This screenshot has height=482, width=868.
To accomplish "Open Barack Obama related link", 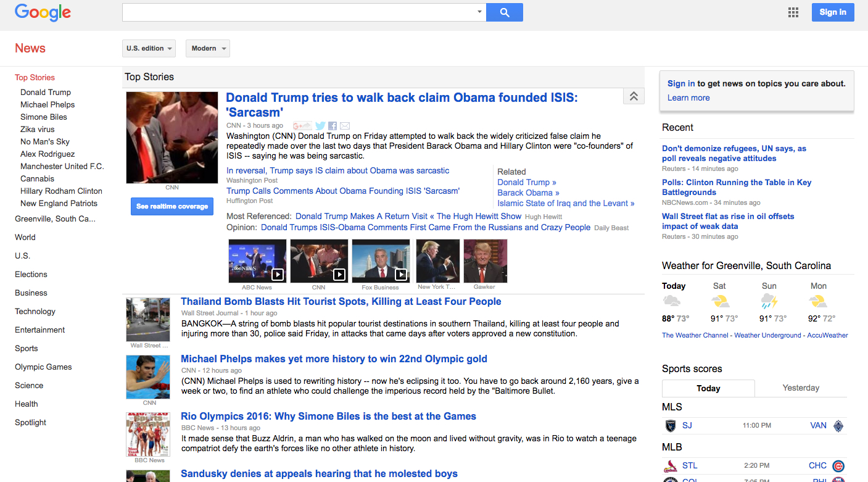I will tap(529, 193).
